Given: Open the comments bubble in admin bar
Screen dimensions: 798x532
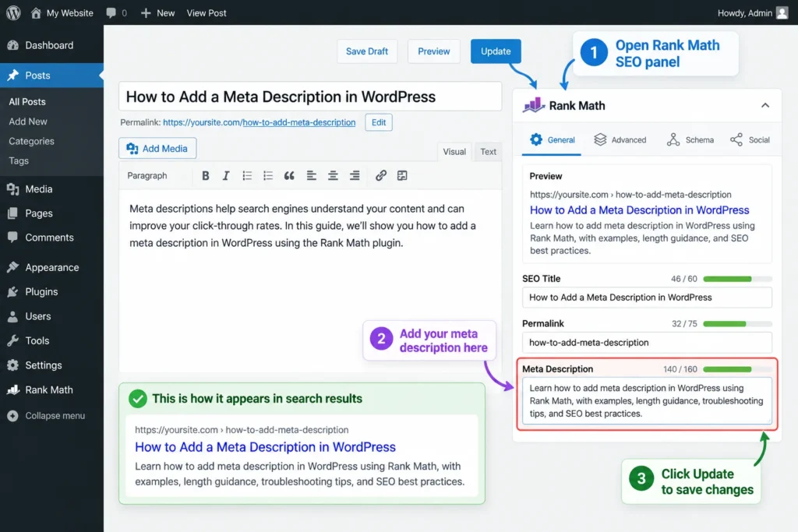Looking at the screenshot, I should point(117,12).
